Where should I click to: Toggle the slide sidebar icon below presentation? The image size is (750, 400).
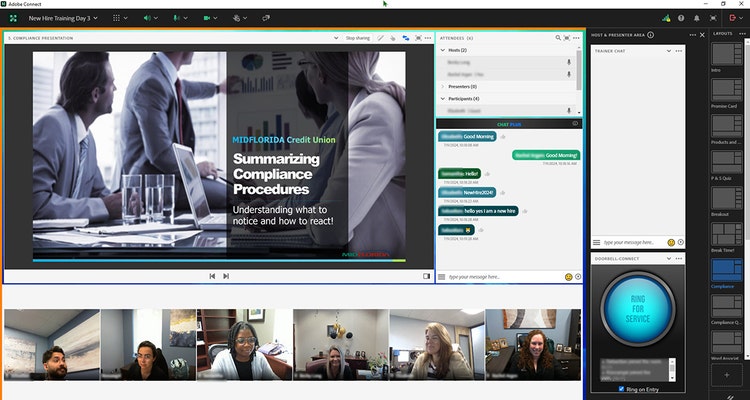pos(427,276)
